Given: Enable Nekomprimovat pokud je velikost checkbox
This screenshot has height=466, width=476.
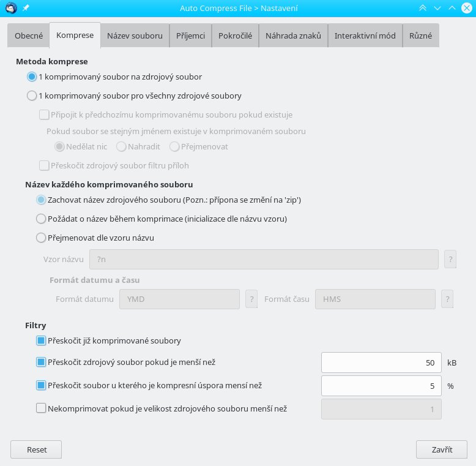Looking at the screenshot, I should pyautogui.click(x=41, y=408).
